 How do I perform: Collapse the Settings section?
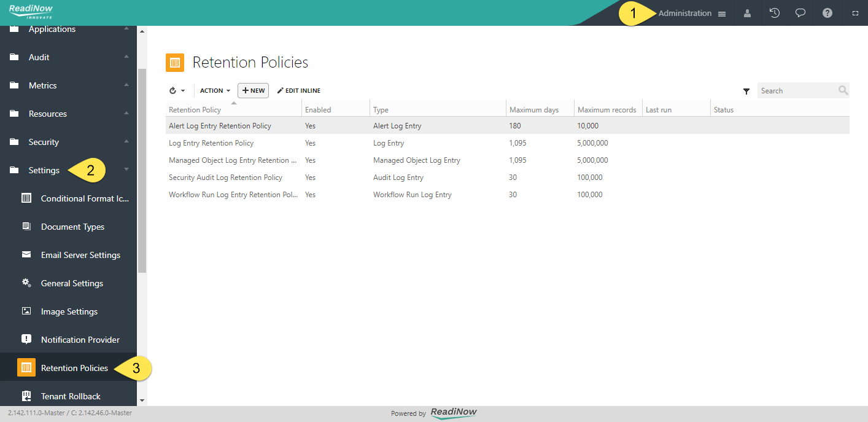126,170
